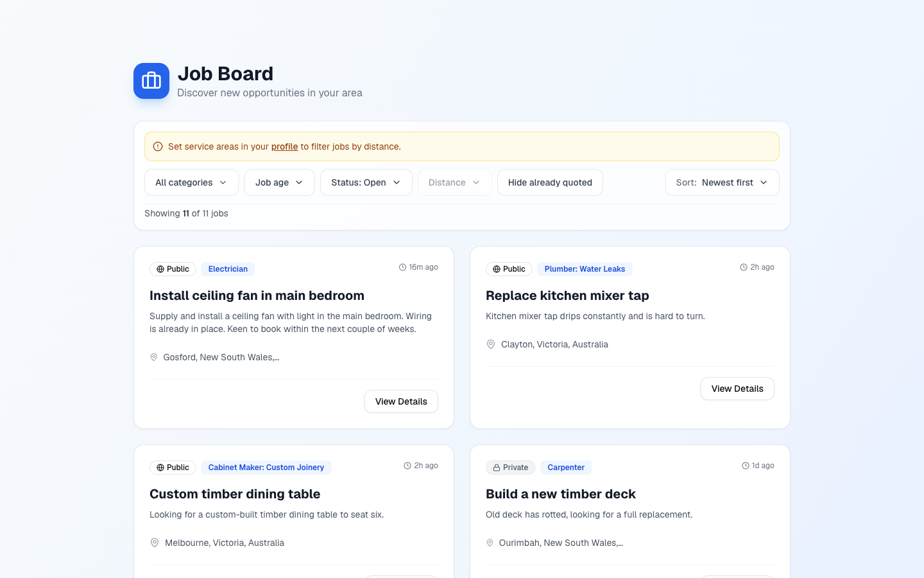
Task: Open the Status: Open dropdown
Action: [366, 182]
